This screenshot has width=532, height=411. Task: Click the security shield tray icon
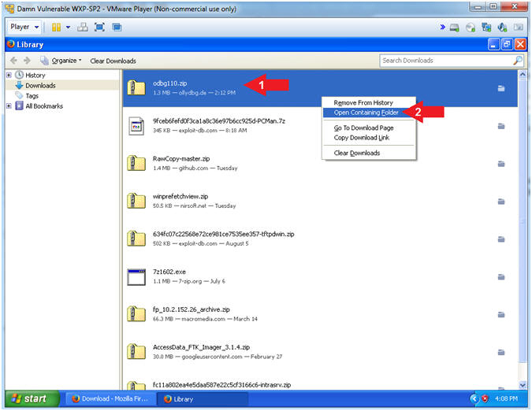click(485, 399)
